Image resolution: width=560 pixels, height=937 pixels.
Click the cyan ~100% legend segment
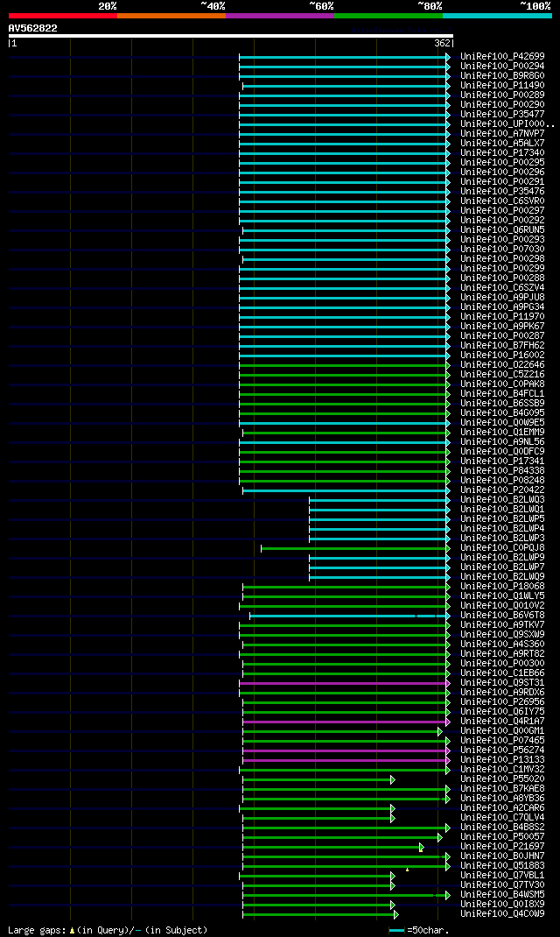tap(497, 16)
